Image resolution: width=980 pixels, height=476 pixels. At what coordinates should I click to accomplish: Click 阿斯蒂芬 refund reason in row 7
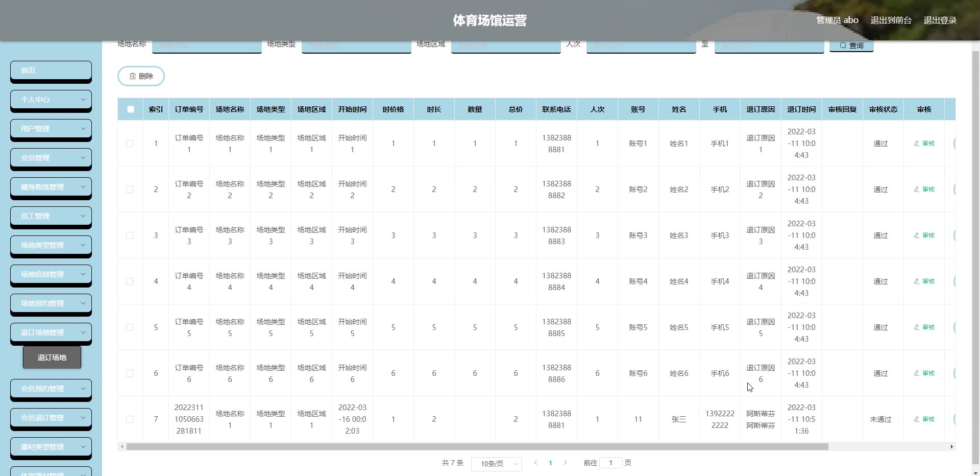pos(761,419)
